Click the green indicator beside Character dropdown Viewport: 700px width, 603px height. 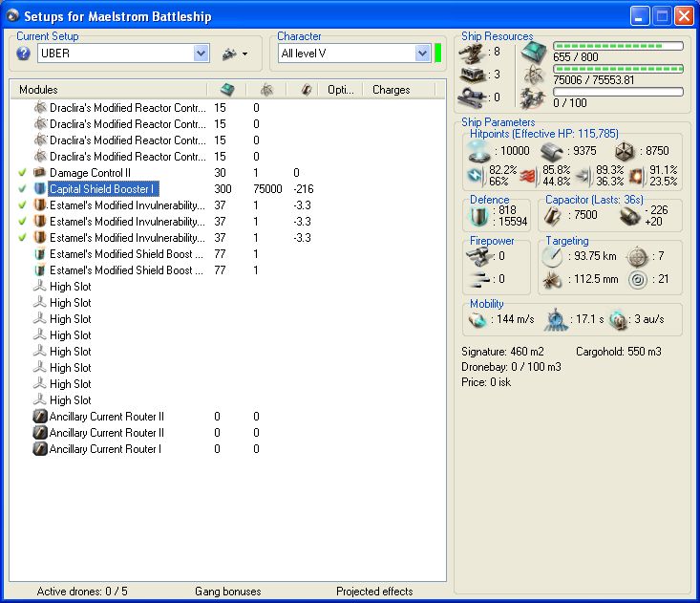(x=437, y=54)
